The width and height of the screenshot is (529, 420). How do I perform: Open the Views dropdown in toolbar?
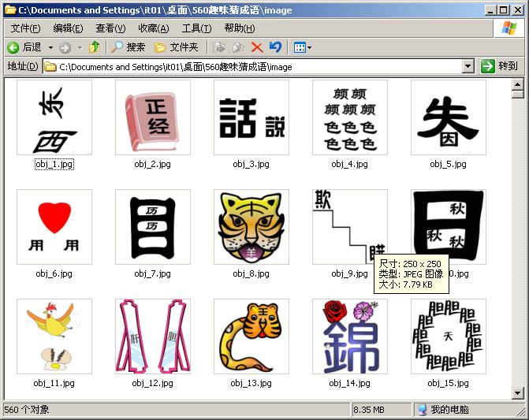point(302,47)
